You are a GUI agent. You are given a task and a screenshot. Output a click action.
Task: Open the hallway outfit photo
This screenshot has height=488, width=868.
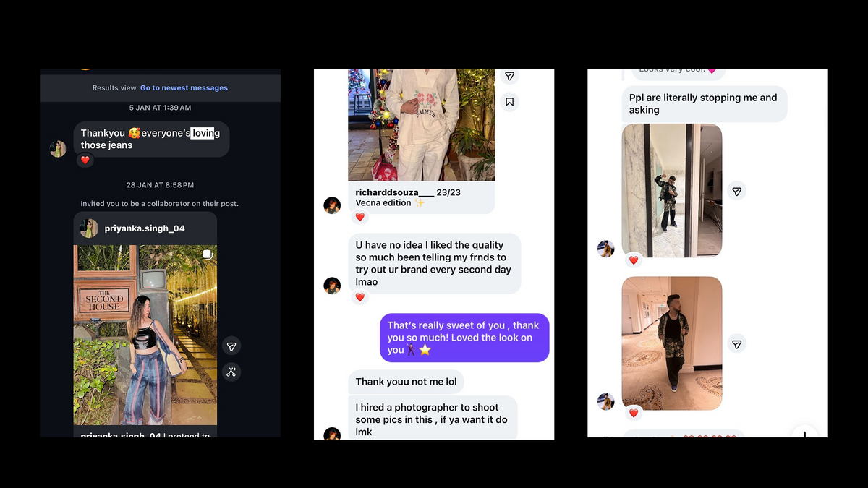[671, 343]
